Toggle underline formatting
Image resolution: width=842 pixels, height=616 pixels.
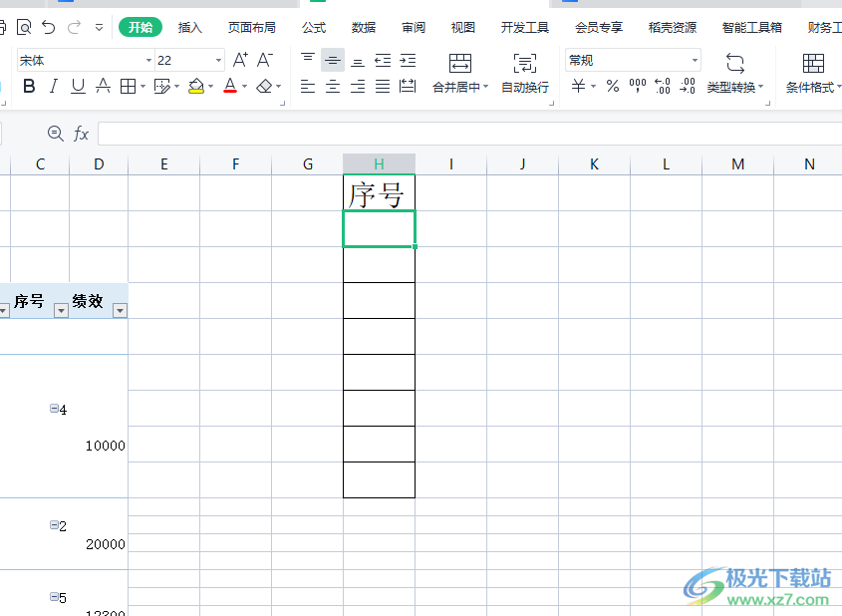[78, 86]
